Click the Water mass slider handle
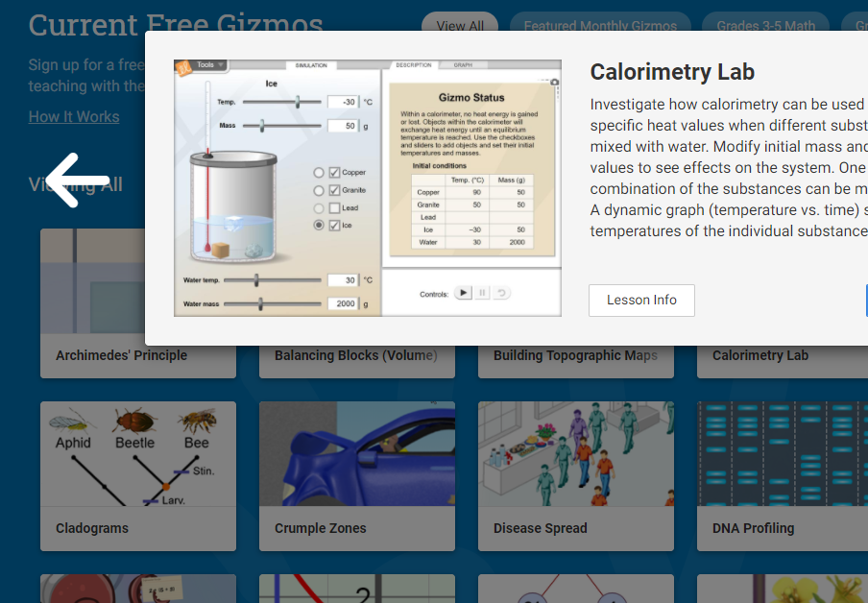Image resolution: width=868 pixels, height=603 pixels. point(260,303)
